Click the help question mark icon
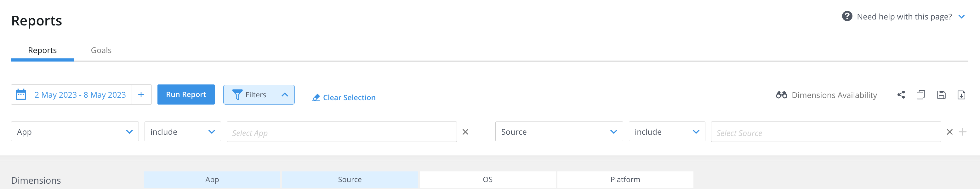 [847, 16]
